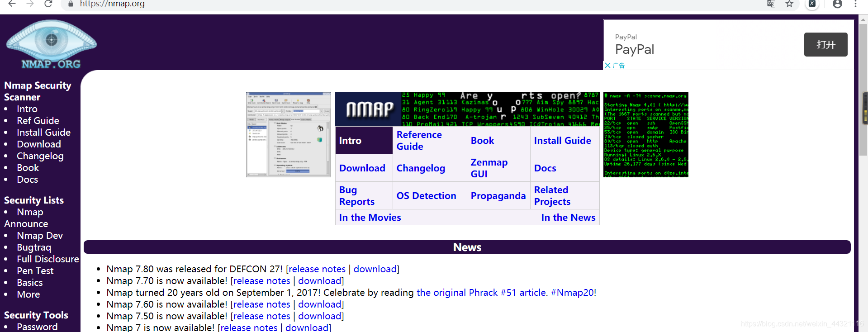The height and width of the screenshot is (332, 868).
Task: Open More under Security Lists
Action: [x=28, y=294]
